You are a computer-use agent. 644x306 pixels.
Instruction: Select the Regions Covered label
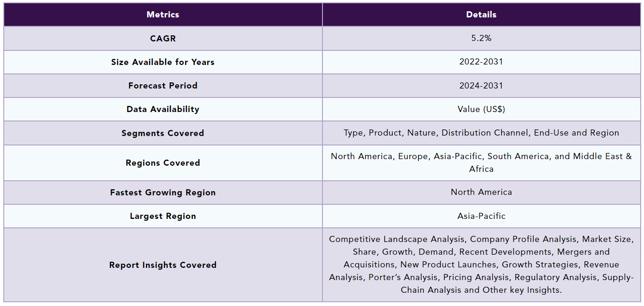[163, 163]
